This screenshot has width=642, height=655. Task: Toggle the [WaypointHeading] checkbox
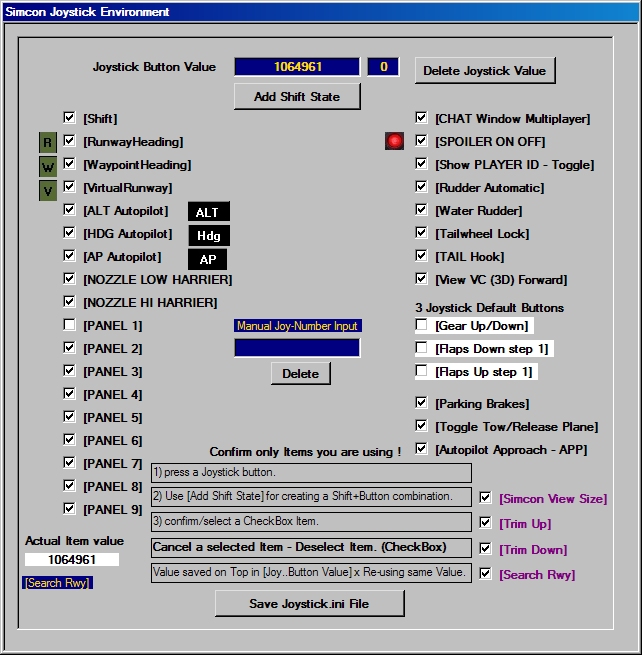pyautogui.click(x=69, y=164)
